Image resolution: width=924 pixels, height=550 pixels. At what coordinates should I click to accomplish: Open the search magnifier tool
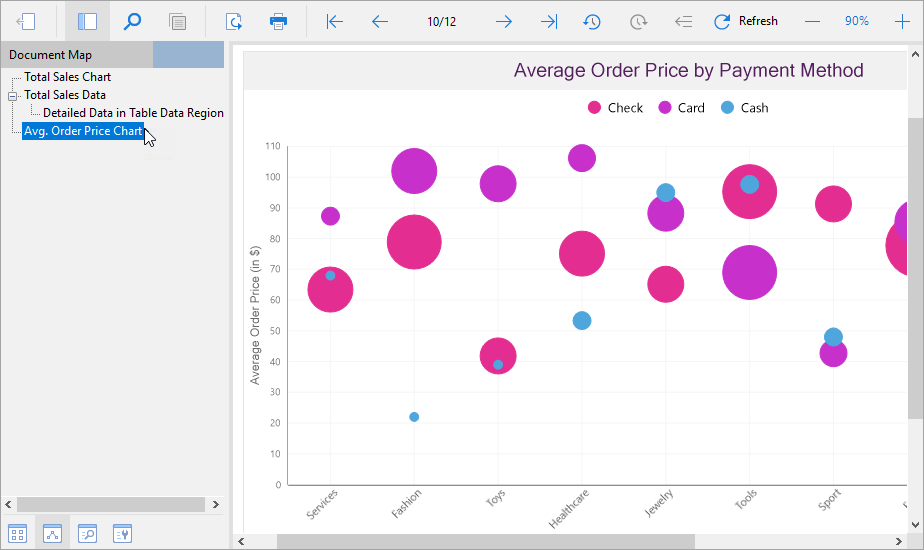tap(132, 22)
